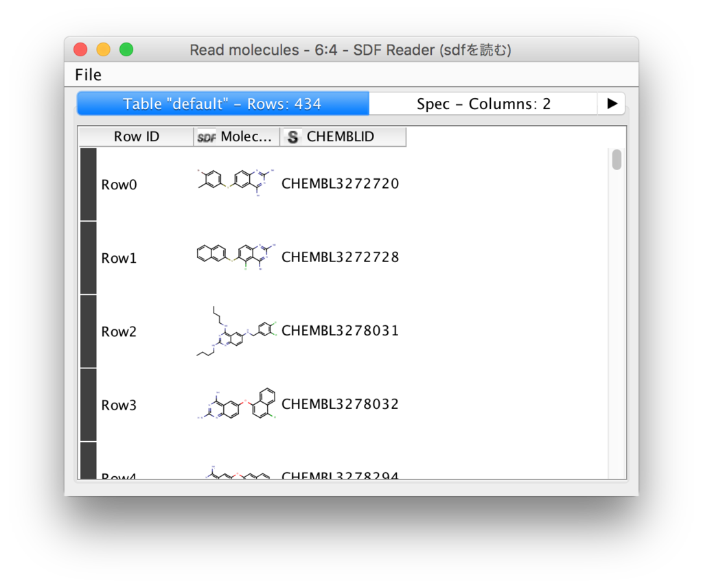Minimize the window with yellow button
Viewport: 703px width, 588px height.
[x=104, y=49]
